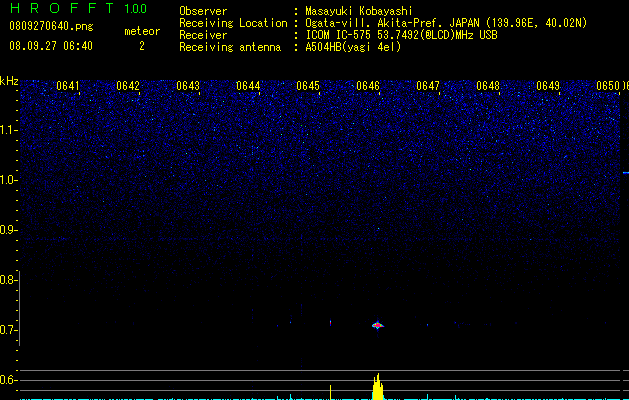Click the meteor count value 2
The height and width of the screenshot is (400, 629).
142,46
